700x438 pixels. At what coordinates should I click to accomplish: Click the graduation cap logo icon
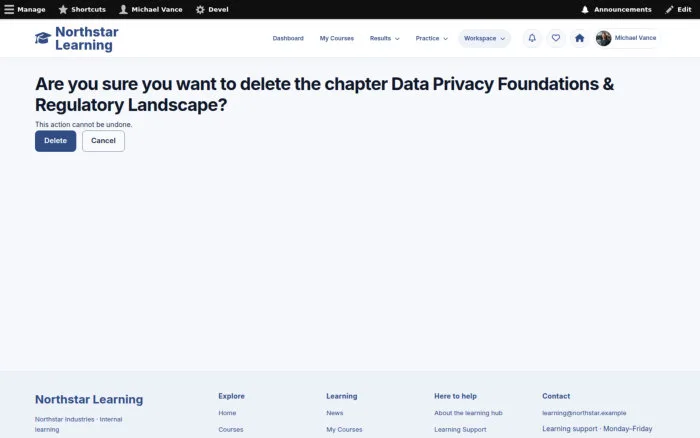43,38
